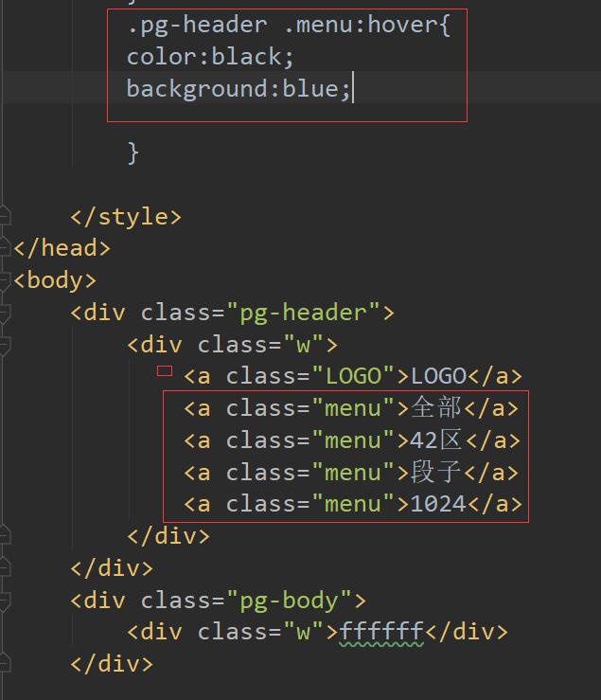Click the menu anchor containing 1024
The width and height of the screenshot is (601, 700).
pyautogui.click(x=352, y=505)
